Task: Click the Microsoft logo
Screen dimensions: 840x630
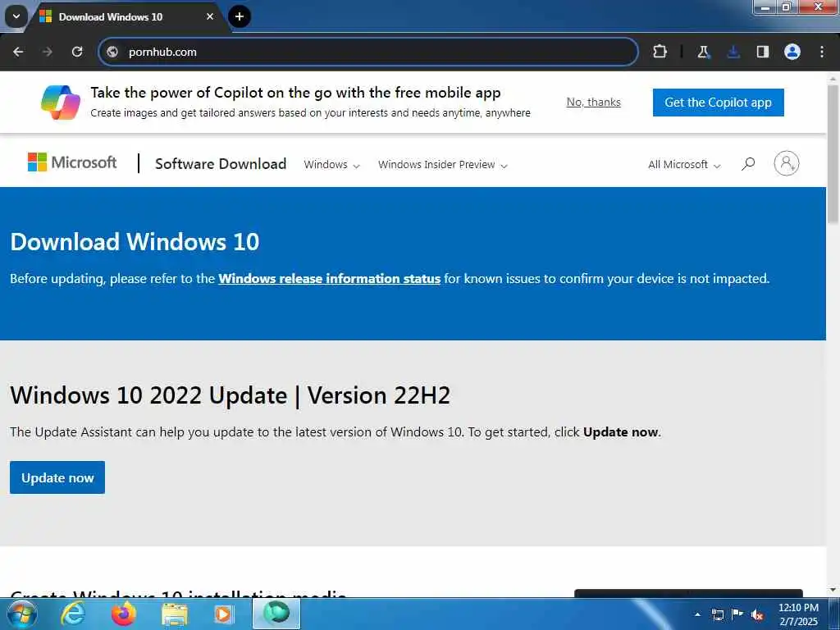Action: coord(72,162)
